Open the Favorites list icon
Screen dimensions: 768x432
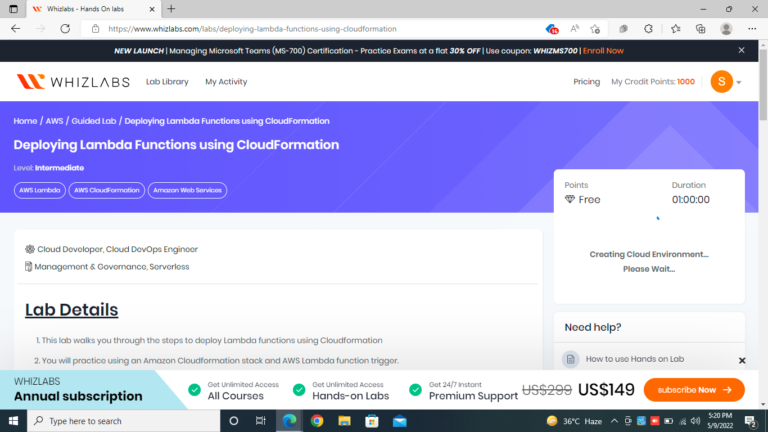pos(676,29)
